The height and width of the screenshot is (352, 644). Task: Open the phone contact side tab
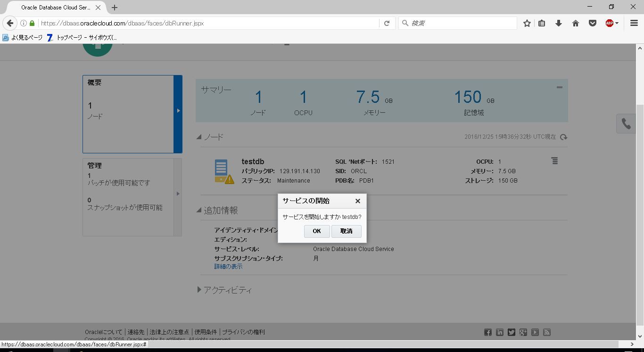[626, 124]
